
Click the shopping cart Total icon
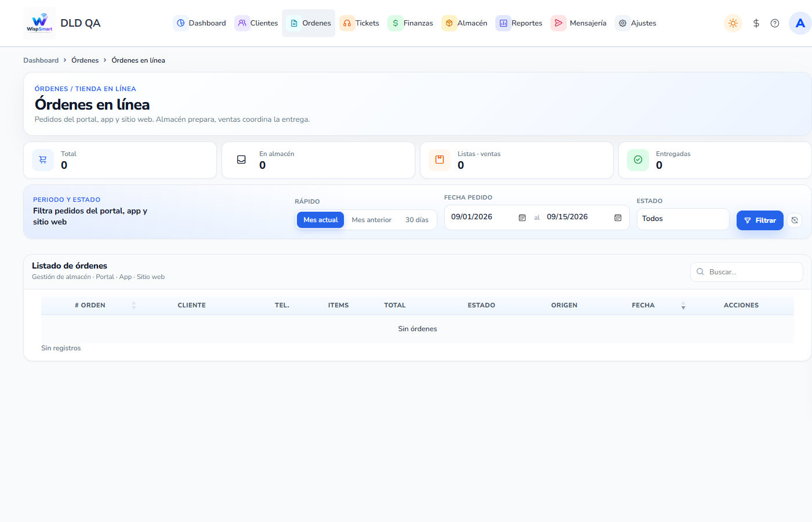coord(43,159)
